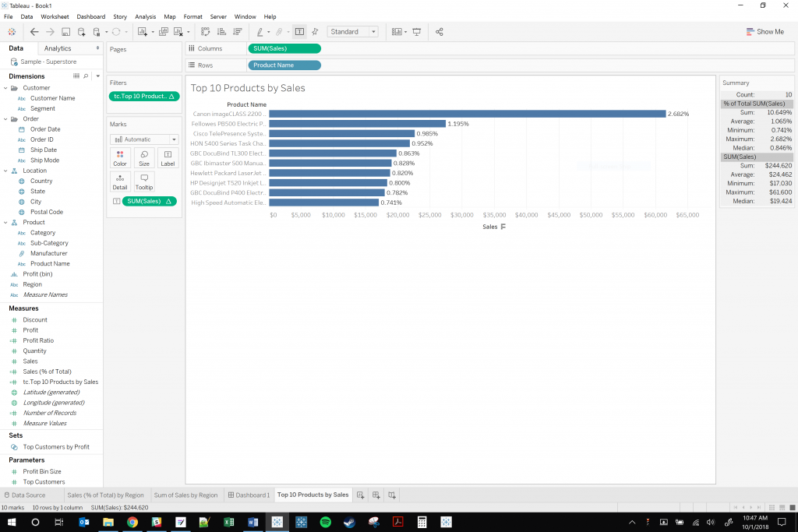798x532 pixels.
Task: Select the Color shelf on the Marks card
Action: click(x=119, y=158)
